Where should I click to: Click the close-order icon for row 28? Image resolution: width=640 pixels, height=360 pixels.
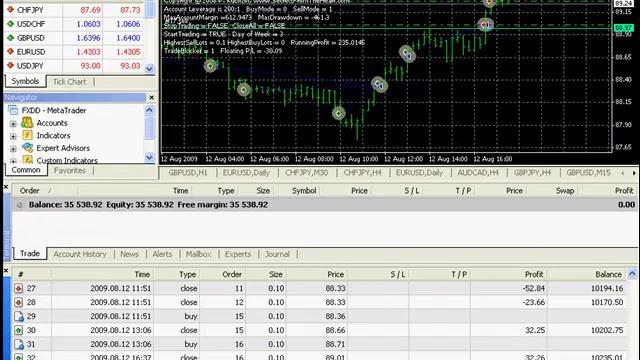click(x=18, y=302)
